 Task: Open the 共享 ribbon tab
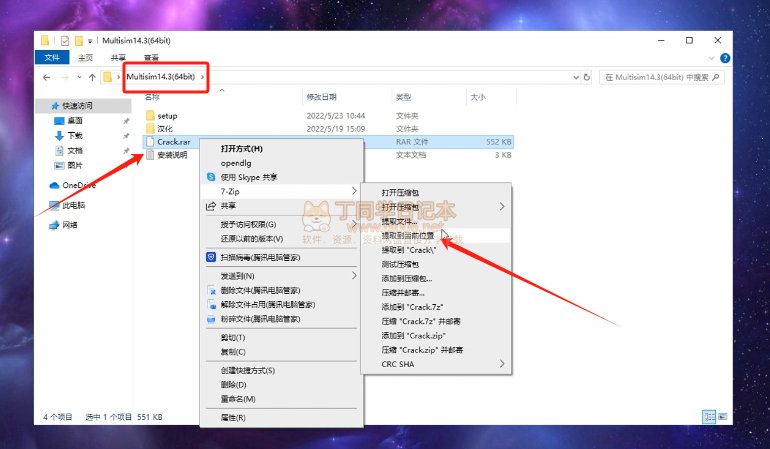click(118, 57)
